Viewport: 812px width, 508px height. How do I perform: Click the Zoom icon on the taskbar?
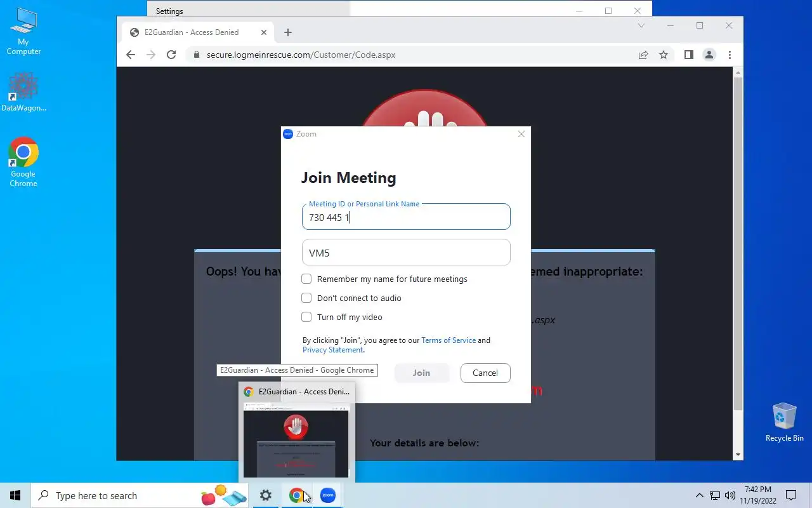click(x=328, y=495)
